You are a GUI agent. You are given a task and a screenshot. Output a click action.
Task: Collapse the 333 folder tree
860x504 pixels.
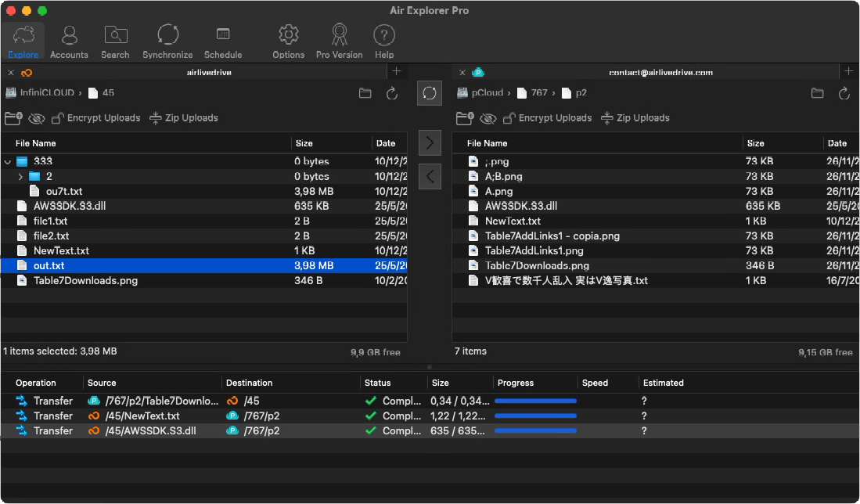(x=8, y=162)
